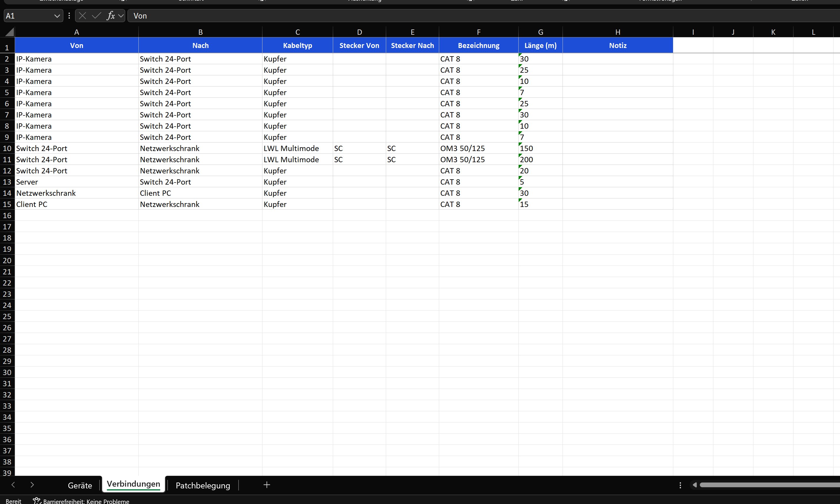Image resolution: width=840 pixels, height=504 pixels.
Task: Select LWL Multimode cell in row 10
Action: pyautogui.click(x=297, y=148)
